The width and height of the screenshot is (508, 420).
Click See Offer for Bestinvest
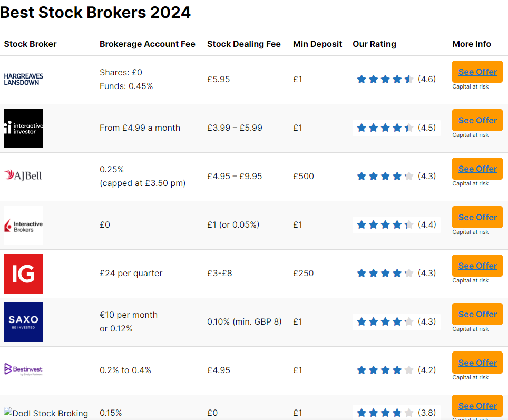pyautogui.click(x=477, y=363)
